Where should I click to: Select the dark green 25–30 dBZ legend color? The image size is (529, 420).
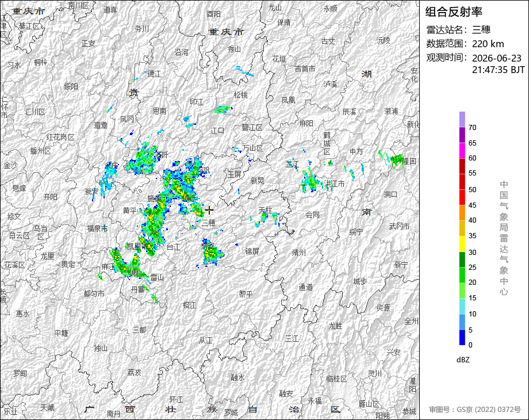coord(462,259)
